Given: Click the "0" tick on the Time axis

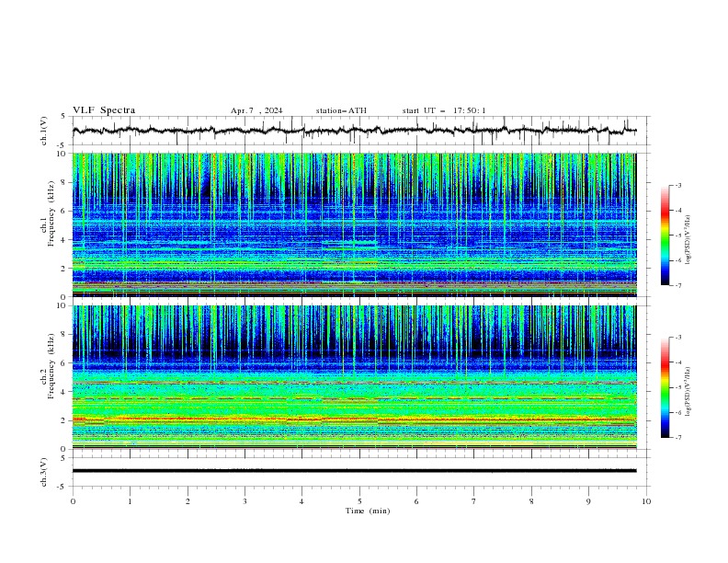Looking at the screenshot, I should pyautogui.click(x=73, y=501).
